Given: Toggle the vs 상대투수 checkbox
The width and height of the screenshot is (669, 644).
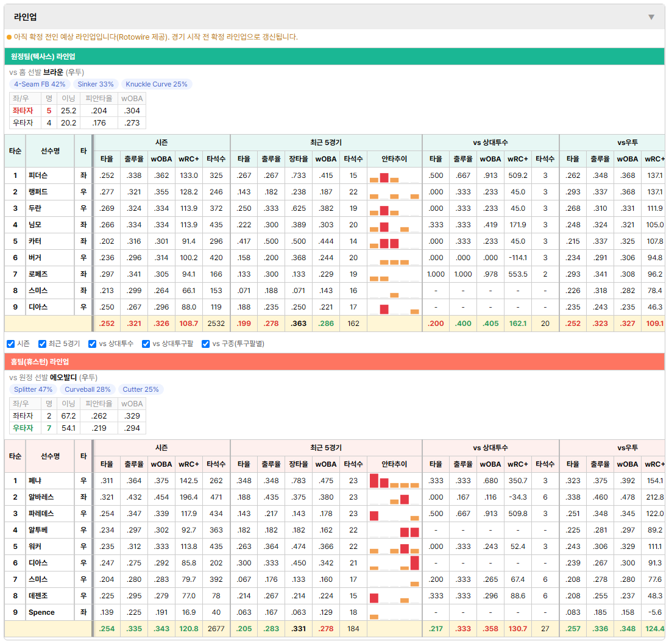Looking at the screenshot, I should 92,344.
